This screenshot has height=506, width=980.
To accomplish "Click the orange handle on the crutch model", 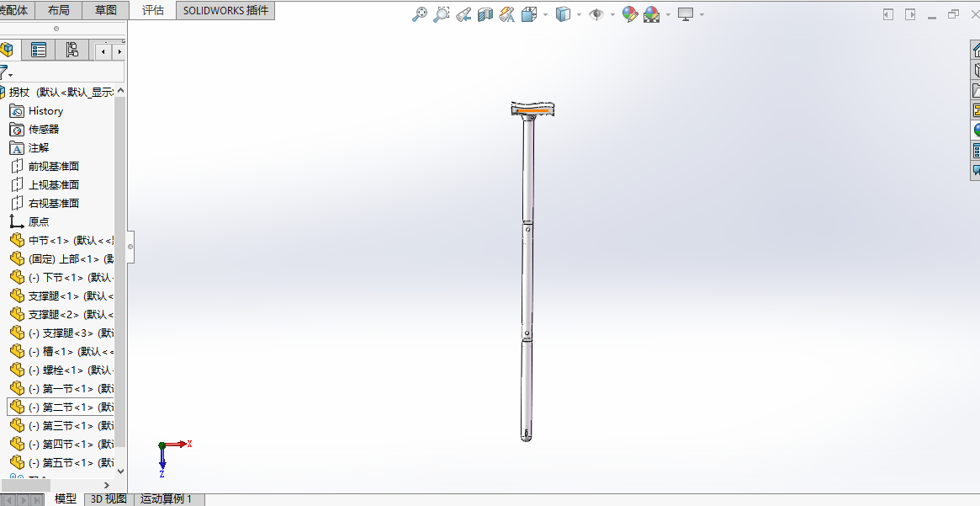I will pyautogui.click(x=532, y=110).
